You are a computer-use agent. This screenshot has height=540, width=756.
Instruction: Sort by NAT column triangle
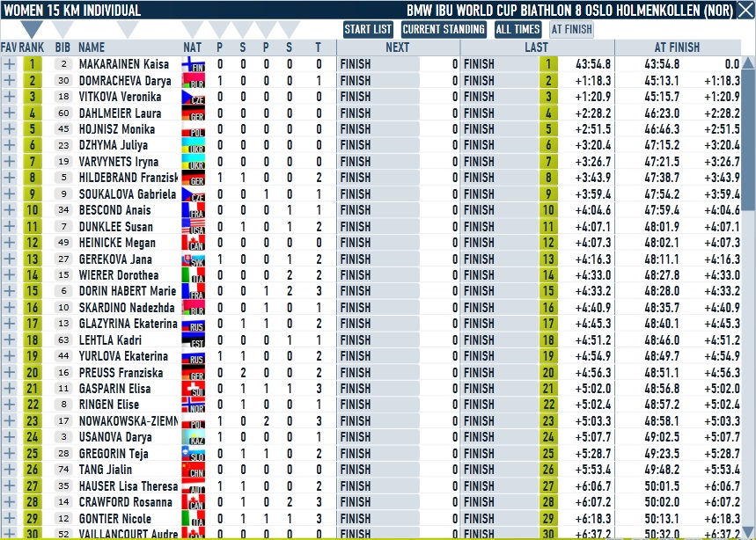pyautogui.click(x=193, y=28)
